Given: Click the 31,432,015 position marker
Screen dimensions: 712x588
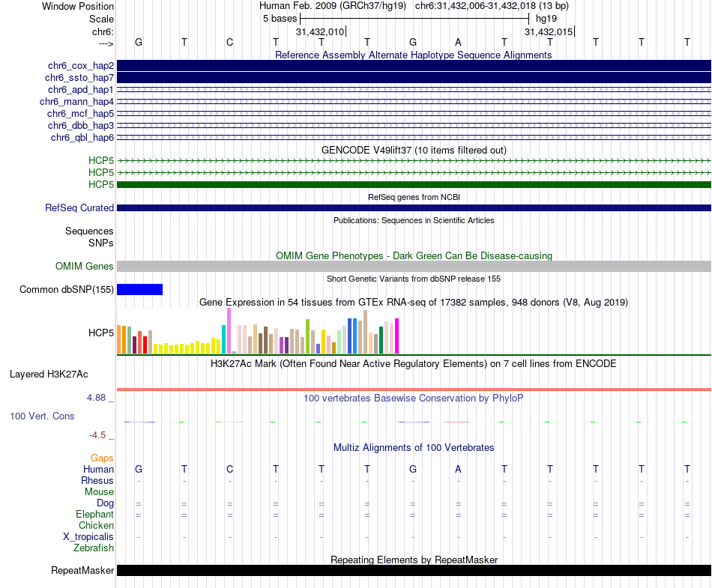Looking at the screenshot, I should pyautogui.click(x=549, y=31).
